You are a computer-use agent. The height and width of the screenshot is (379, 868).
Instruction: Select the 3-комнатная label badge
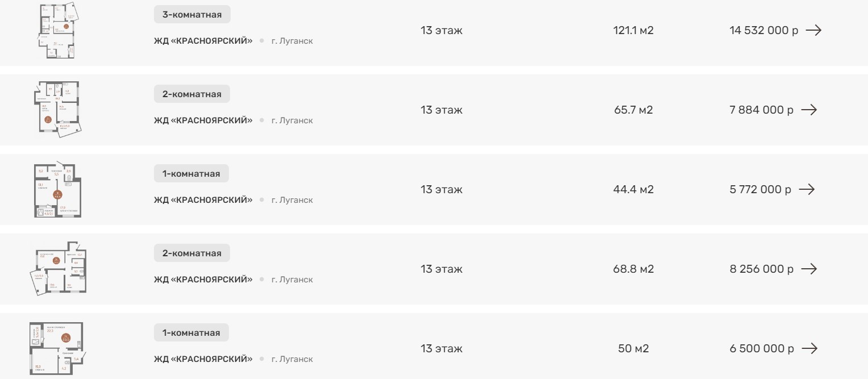[x=192, y=15]
